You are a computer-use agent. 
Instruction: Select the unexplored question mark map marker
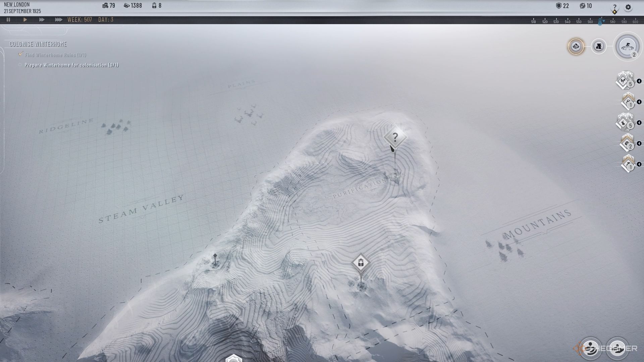395,137
